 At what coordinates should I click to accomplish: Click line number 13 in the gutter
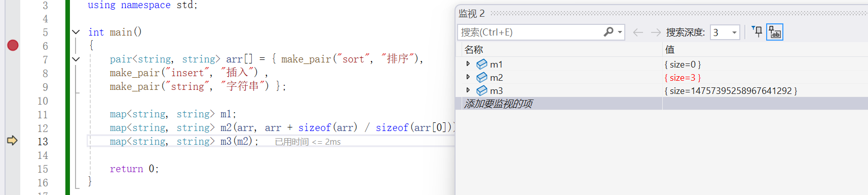click(43, 141)
